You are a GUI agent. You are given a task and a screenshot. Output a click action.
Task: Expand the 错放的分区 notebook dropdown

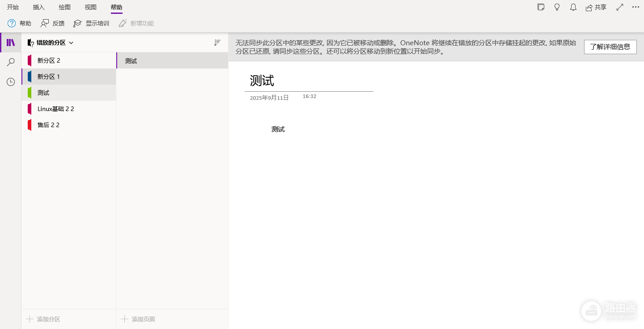71,43
